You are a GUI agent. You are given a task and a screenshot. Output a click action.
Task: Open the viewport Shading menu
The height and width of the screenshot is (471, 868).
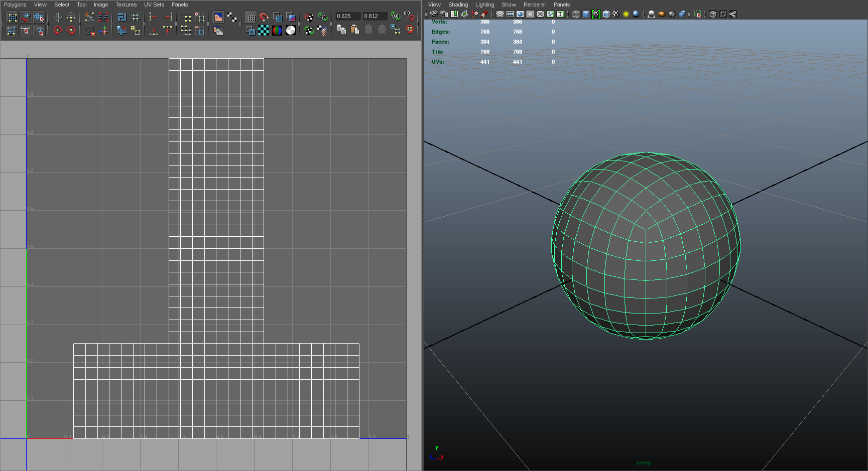[x=458, y=5]
